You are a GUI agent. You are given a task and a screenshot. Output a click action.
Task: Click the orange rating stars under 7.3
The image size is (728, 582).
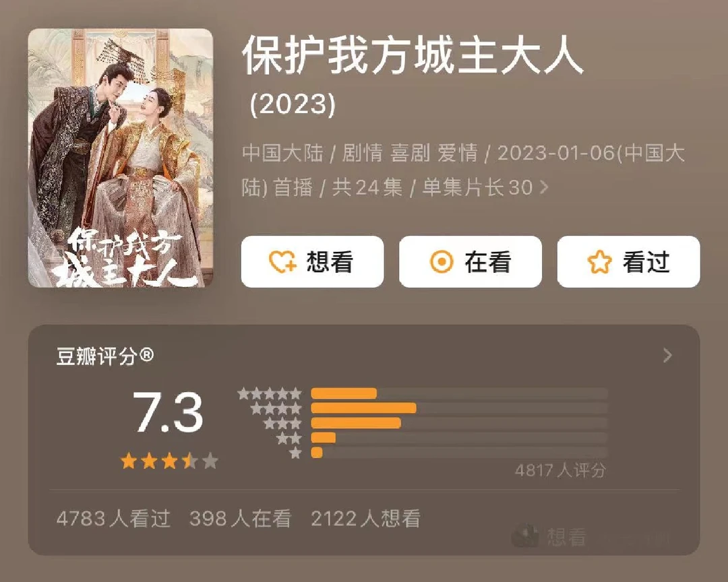point(169,461)
